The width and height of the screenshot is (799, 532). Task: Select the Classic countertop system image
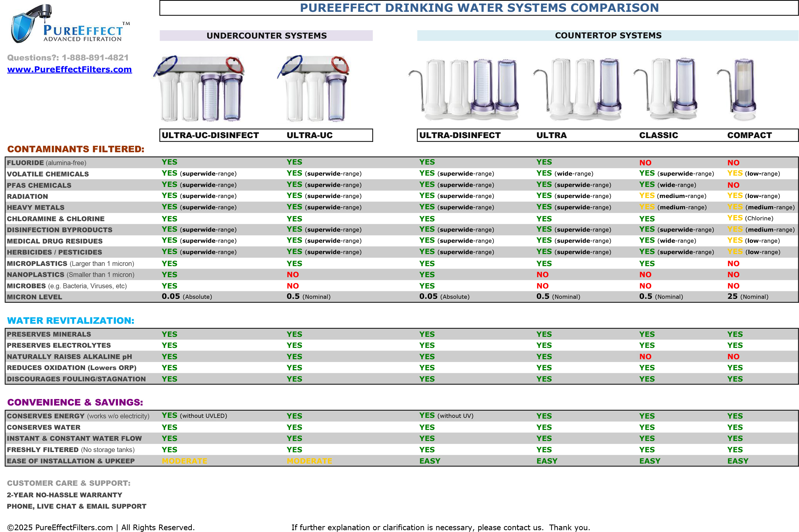coord(665,89)
